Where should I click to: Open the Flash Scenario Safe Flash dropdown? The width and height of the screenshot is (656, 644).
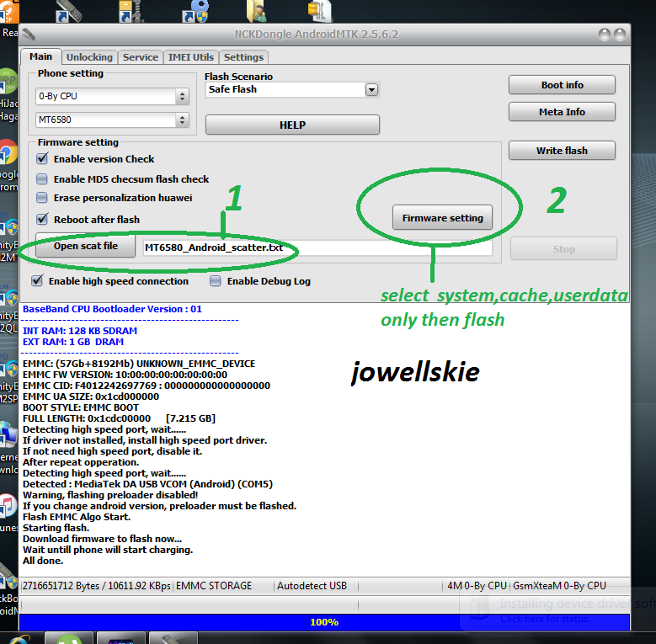coord(371,89)
